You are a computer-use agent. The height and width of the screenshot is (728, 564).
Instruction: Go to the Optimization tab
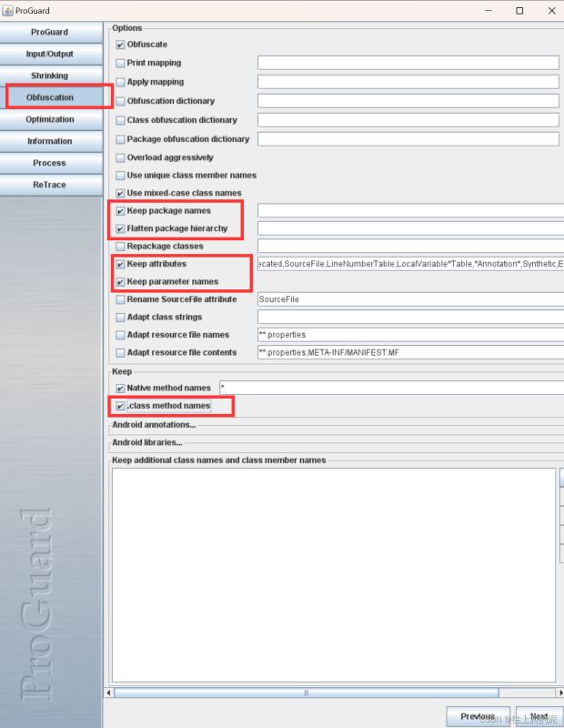(50, 119)
